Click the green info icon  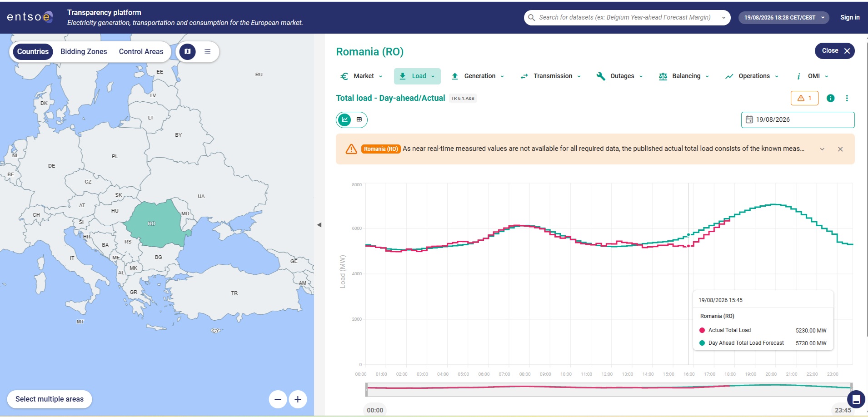[830, 98]
